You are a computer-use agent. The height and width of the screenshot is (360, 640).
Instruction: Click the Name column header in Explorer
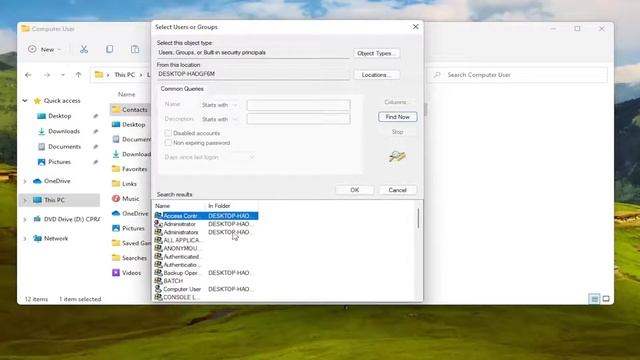pyautogui.click(x=127, y=94)
